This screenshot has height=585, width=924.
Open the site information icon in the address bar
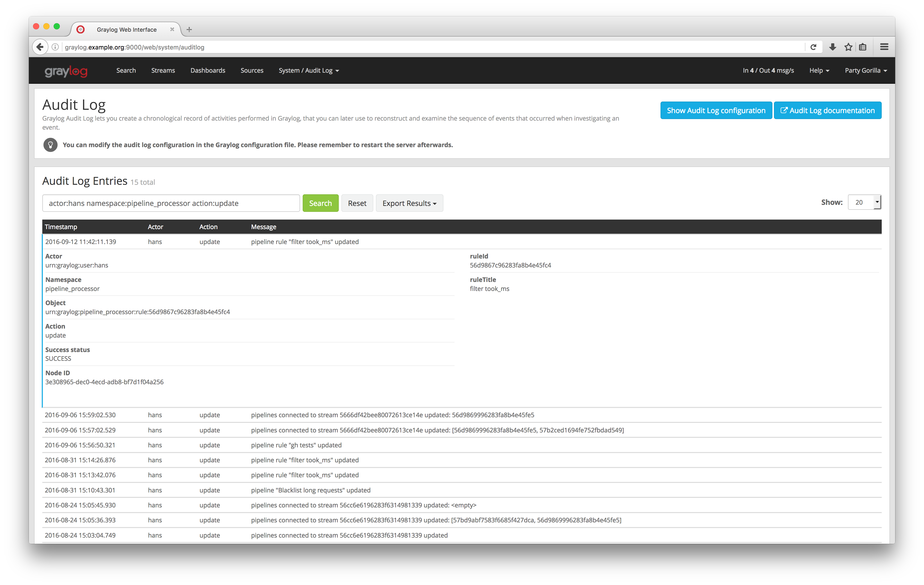click(55, 47)
